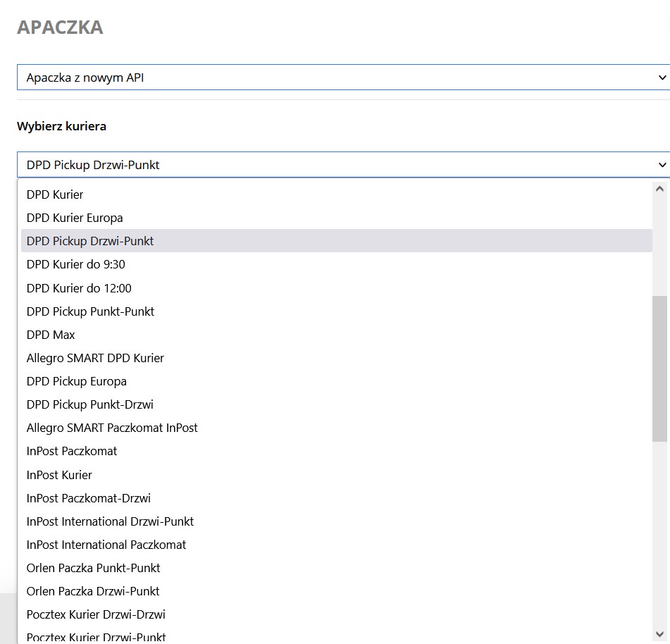Select 'InPost Paczkomat' courier
The width and height of the screenshot is (670, 644).
tap(336, 451)
